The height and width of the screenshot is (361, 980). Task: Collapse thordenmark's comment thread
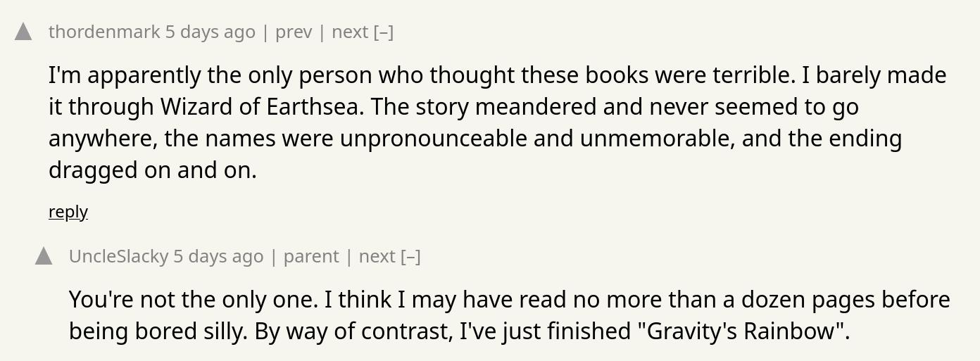tap(384, 32)
